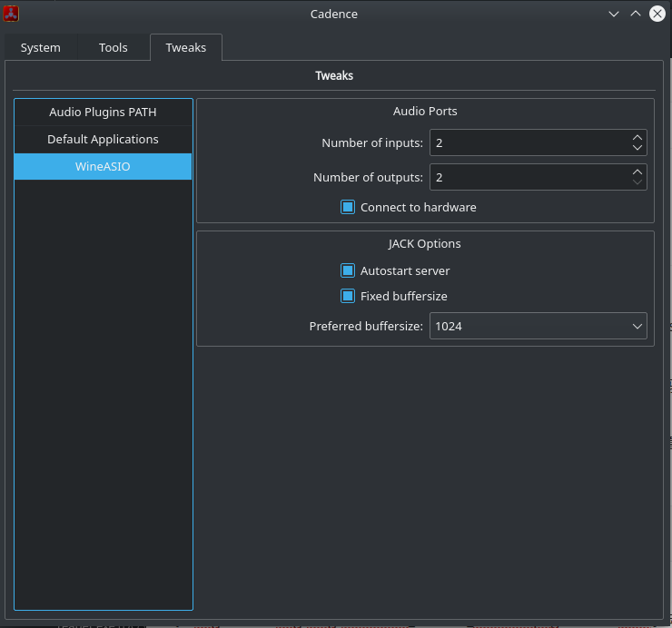Decrease the number of outputs
Image resolution: width=672 pixels, height=628 pixels.
637,182
